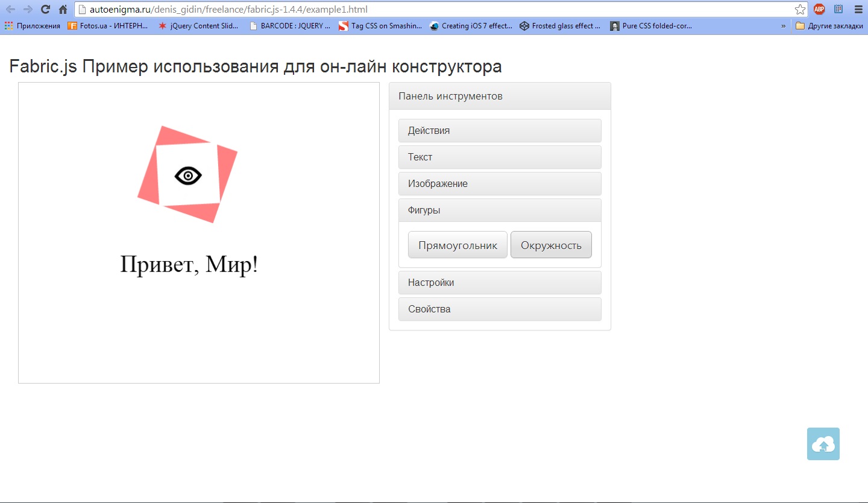Click the Панель инструментов panel header

point(500,96)
